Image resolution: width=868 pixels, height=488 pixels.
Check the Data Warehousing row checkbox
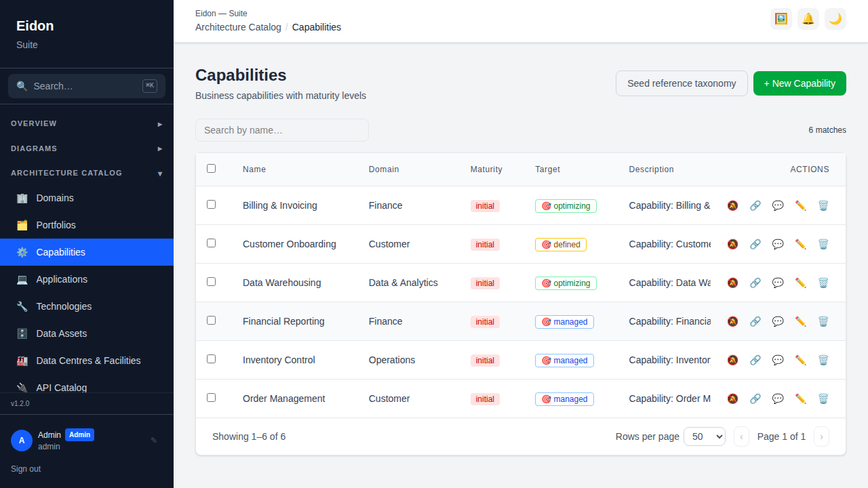point(211,281)
